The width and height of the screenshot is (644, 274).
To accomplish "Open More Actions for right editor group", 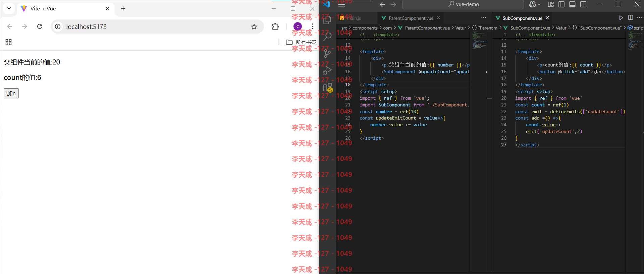I will pos(640,18).
